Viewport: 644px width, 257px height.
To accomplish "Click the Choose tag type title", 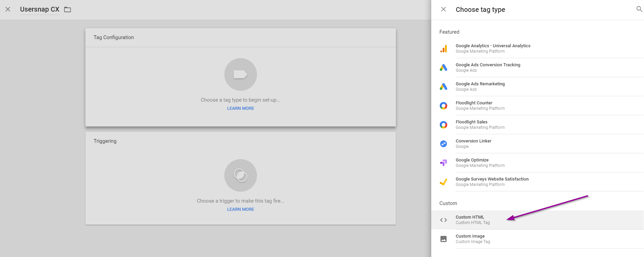I will click(480, 10).
